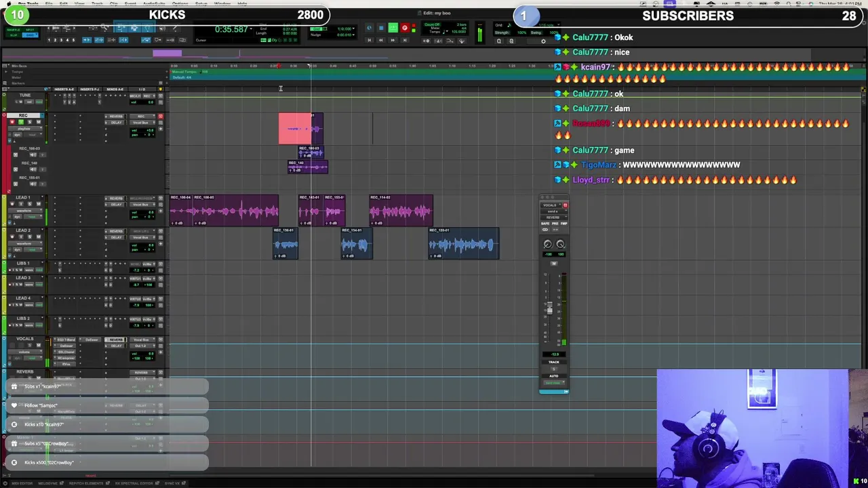Screen dimensions: 868x488
Task: Click the Online sync button left of Stop
Action: (x=369, y=28)
